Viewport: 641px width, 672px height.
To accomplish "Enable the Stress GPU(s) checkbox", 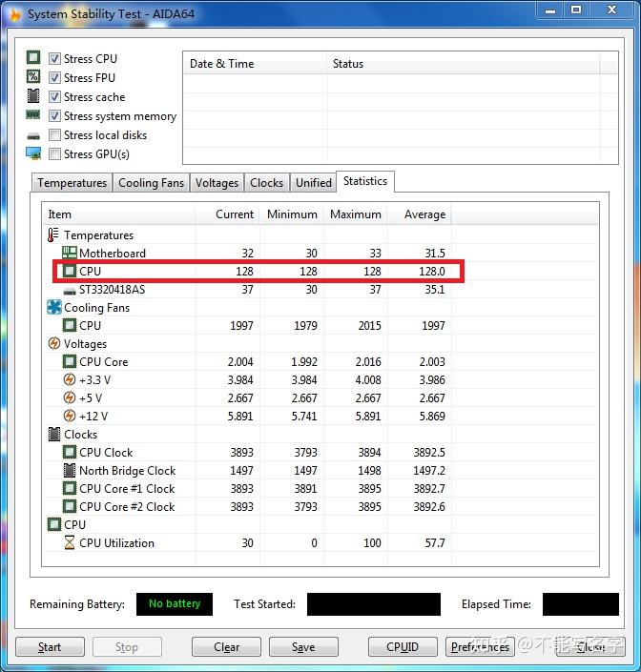I will 54,153.
